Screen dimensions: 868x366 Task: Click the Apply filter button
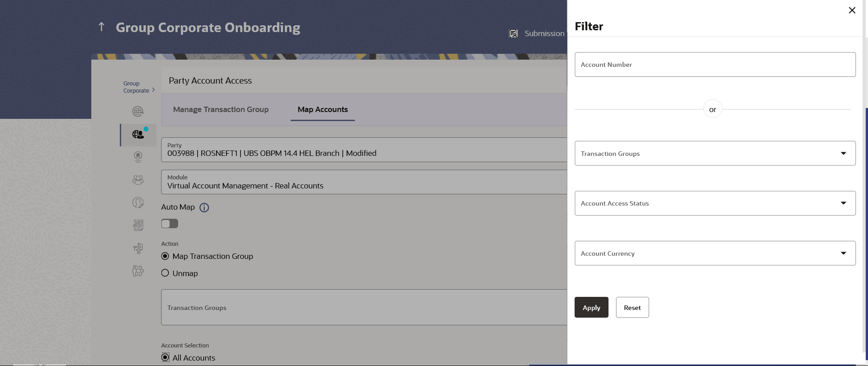[x=591, y=307]
